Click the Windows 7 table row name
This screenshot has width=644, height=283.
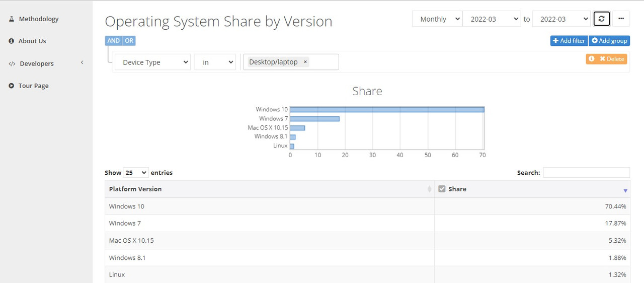pos(125,223)
